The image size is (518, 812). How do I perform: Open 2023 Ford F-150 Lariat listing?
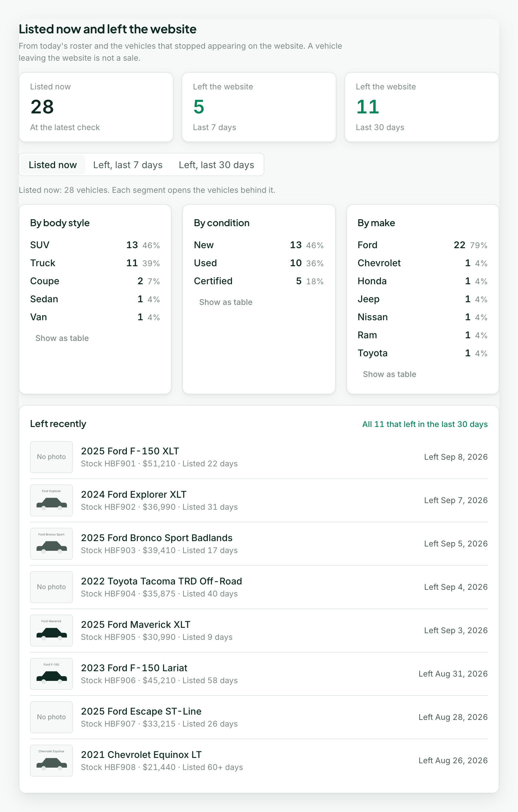(x=259, y=674)
